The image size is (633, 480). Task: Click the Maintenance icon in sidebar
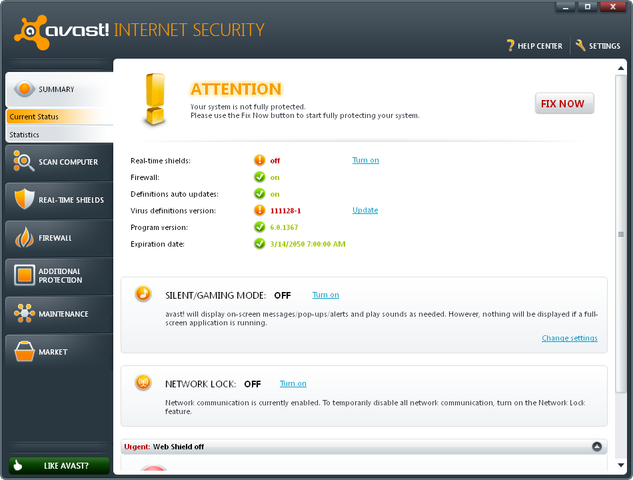point(22,314)
